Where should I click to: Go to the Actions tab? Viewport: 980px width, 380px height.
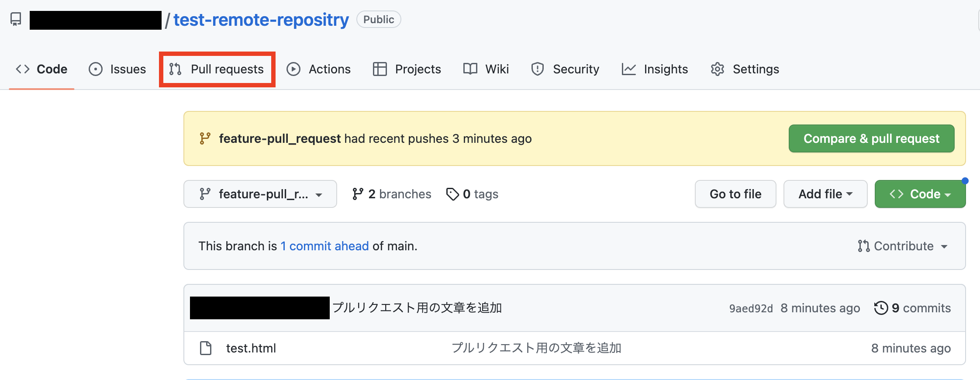pos(318,69)
